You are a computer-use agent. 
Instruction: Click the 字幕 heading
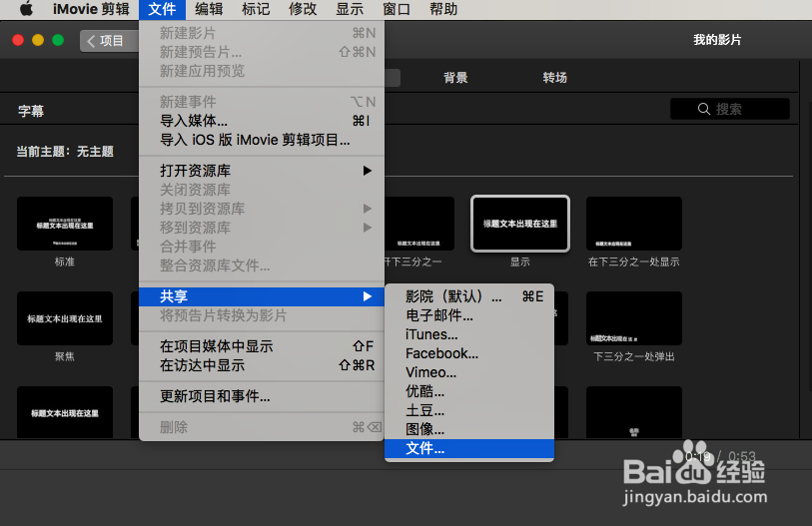tap(31, 111)
